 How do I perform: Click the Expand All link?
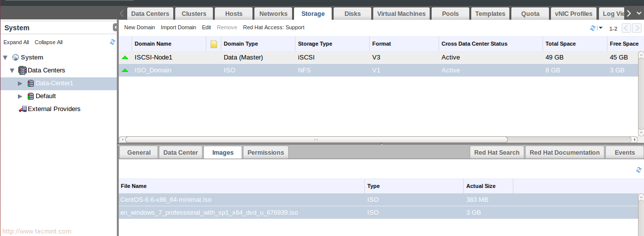tap(16, 42)
